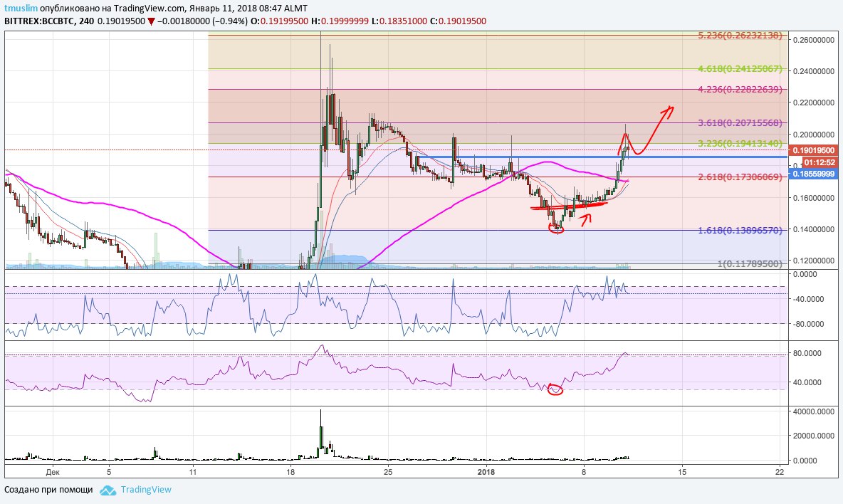Select the 80.0000 RSI axis label
The image size is (843, 504).
tap(807, 353)
